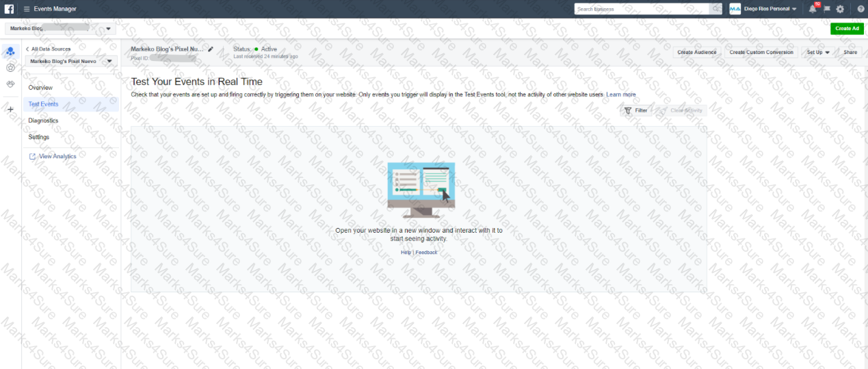
Task: Click the Help link below the illustration
Action: pos(406,253)
